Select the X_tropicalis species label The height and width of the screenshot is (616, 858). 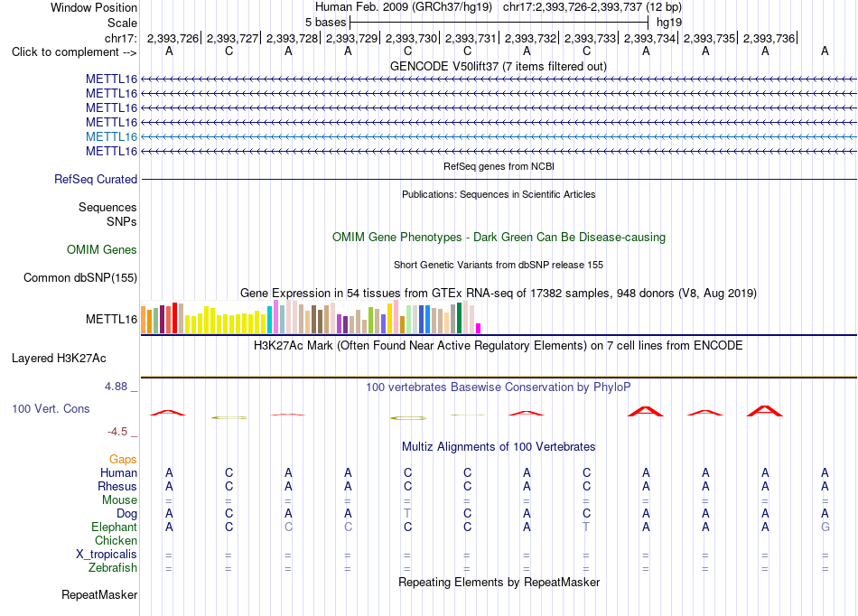107,554
